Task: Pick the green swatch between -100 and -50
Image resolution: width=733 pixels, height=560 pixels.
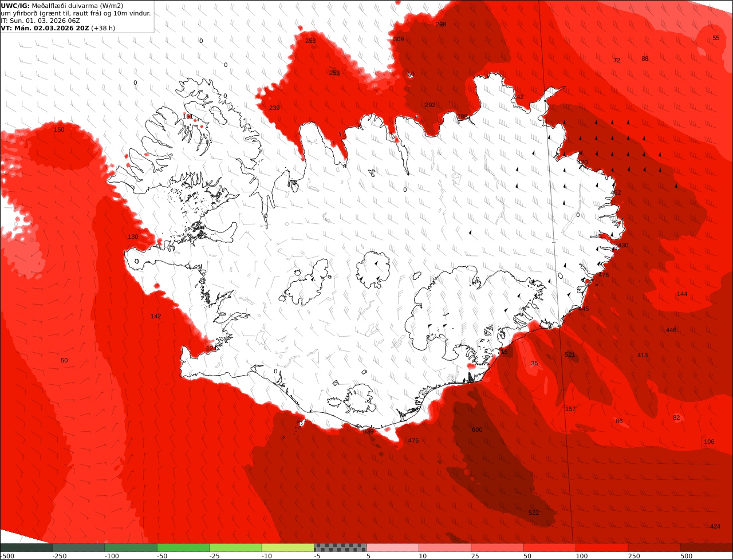Action: coord(131,547)
